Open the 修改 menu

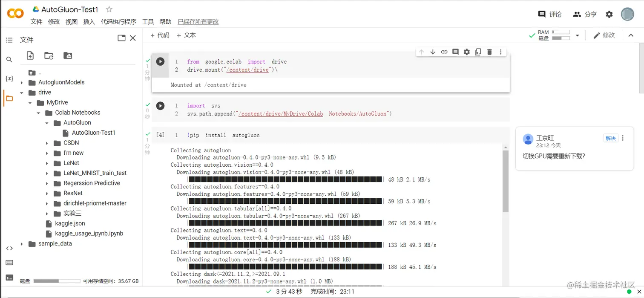tap(54, 22)
